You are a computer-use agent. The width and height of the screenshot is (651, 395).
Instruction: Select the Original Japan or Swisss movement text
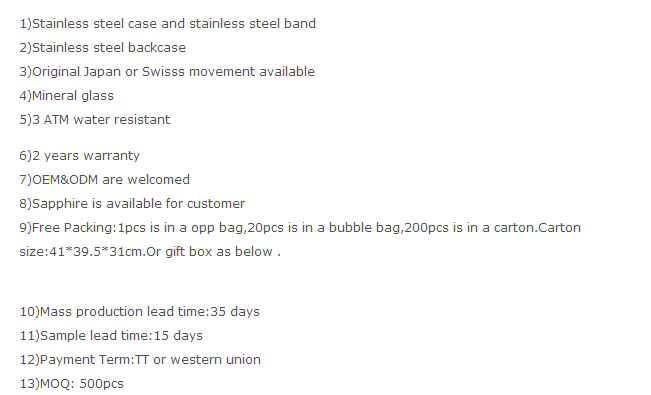167,72
